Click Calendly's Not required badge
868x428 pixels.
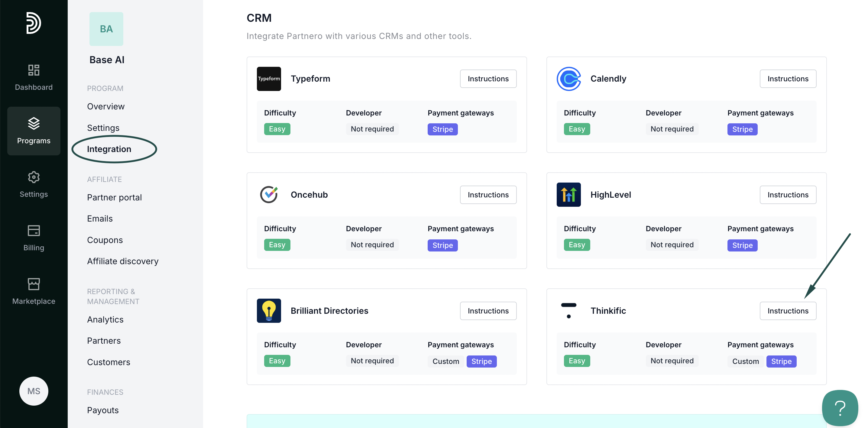[x=672, y=129]
